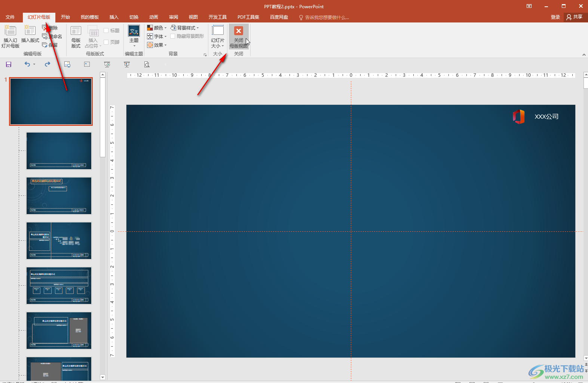Switch to the Insert (插入) tab
This screenshot has width=588, height=383.
click(x=114, y=17)
